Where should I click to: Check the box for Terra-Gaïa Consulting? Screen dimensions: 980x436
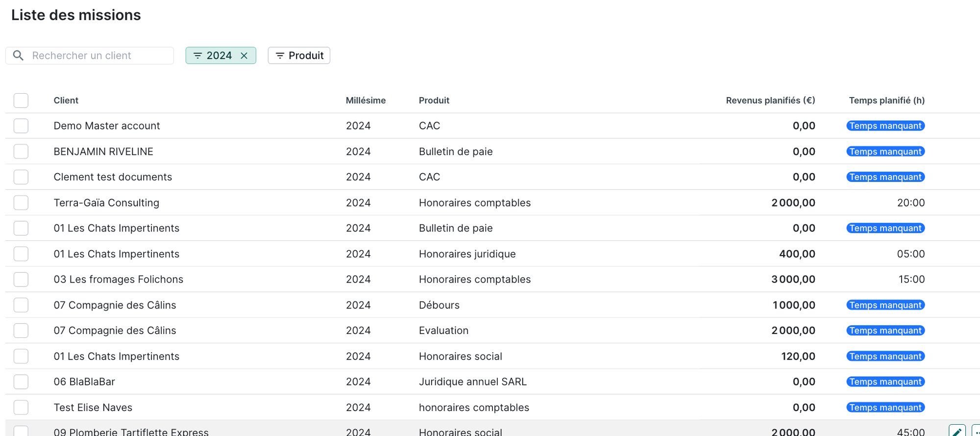21,203
